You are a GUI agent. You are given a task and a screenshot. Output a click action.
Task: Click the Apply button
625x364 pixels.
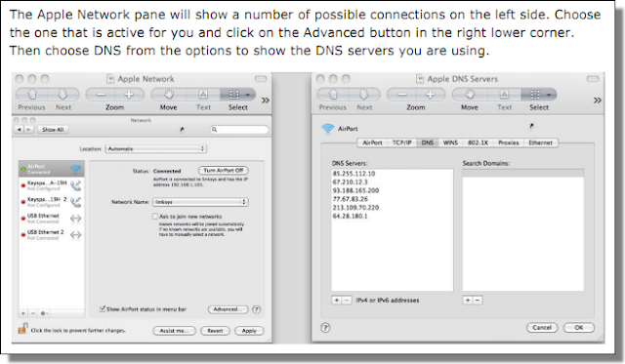pyautogui.click(x=249, y=331)
